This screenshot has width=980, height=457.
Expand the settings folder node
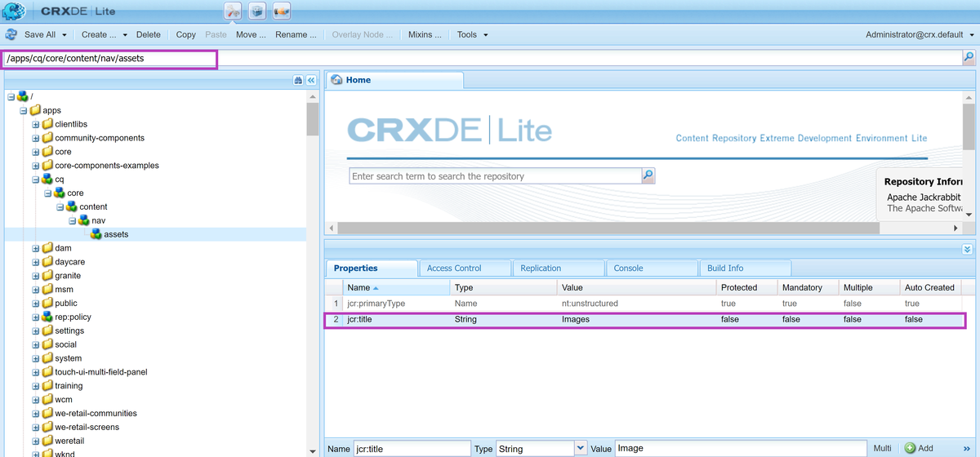click(x=36, y=331)
